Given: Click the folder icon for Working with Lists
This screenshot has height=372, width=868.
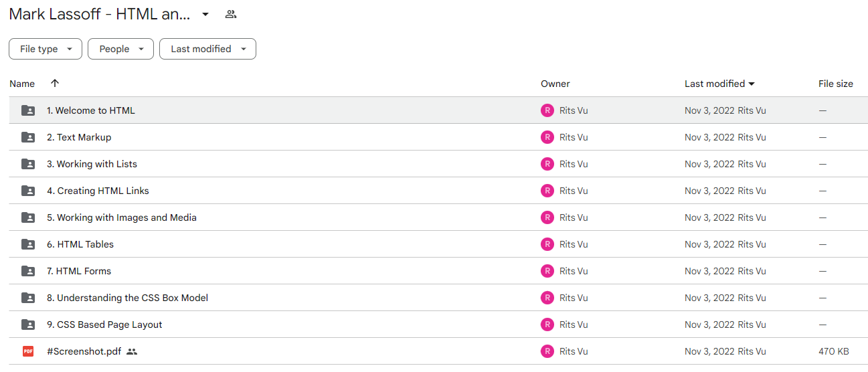Looking at the screenshot, I should [x=28, y=164].
